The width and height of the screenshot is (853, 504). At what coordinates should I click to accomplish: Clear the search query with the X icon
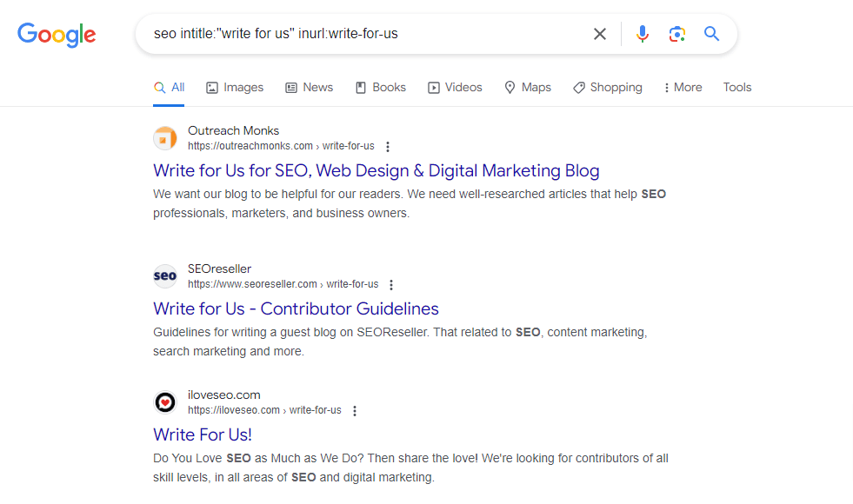tap(599, 33)
